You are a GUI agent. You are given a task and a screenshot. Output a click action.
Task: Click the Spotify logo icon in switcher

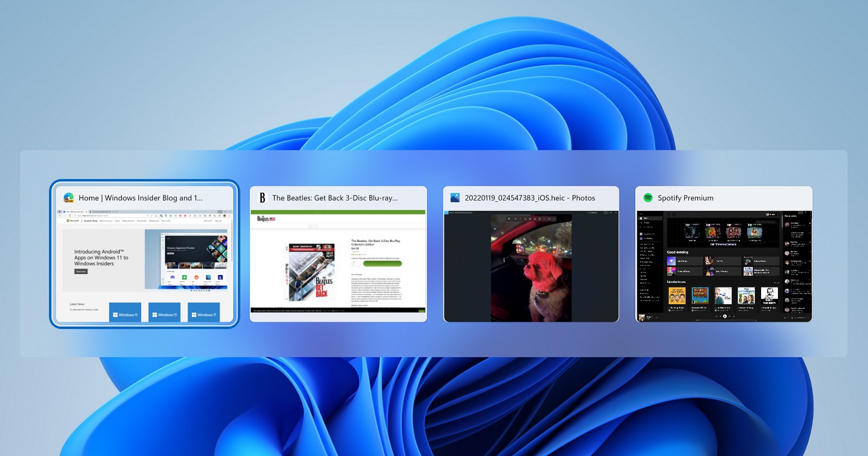click(x=648, y=198)
